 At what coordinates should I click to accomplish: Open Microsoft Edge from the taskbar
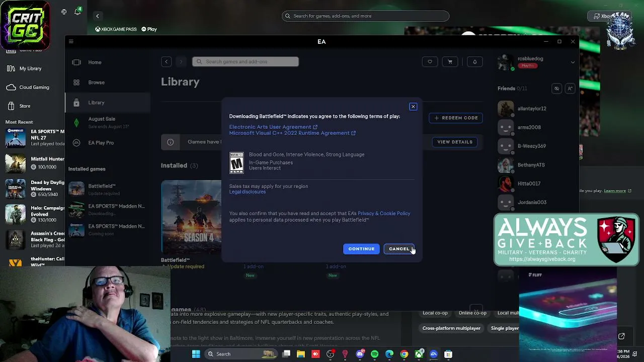pyautogui.click(x=389, y=354)
